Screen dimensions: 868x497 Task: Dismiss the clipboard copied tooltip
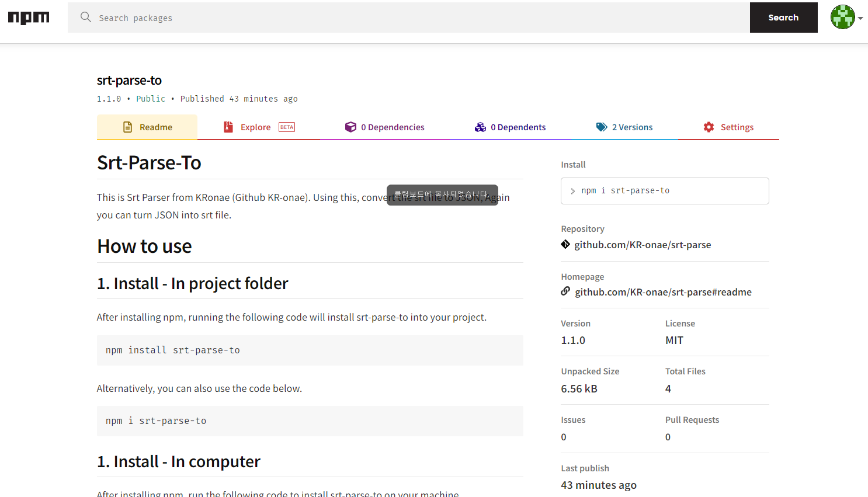(x=442, y=195)
